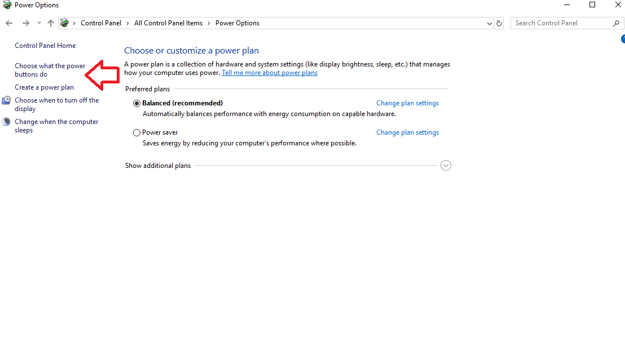The width and height of the screenshot is (625, 364).
Task: Change plan settings for Balanced
Action: coord(407,103)
